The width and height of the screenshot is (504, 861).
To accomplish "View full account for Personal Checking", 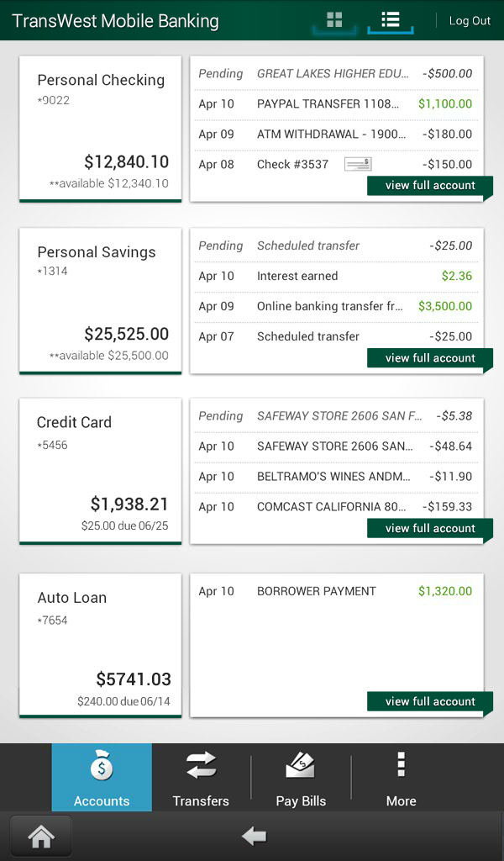I will pos(429,186).
